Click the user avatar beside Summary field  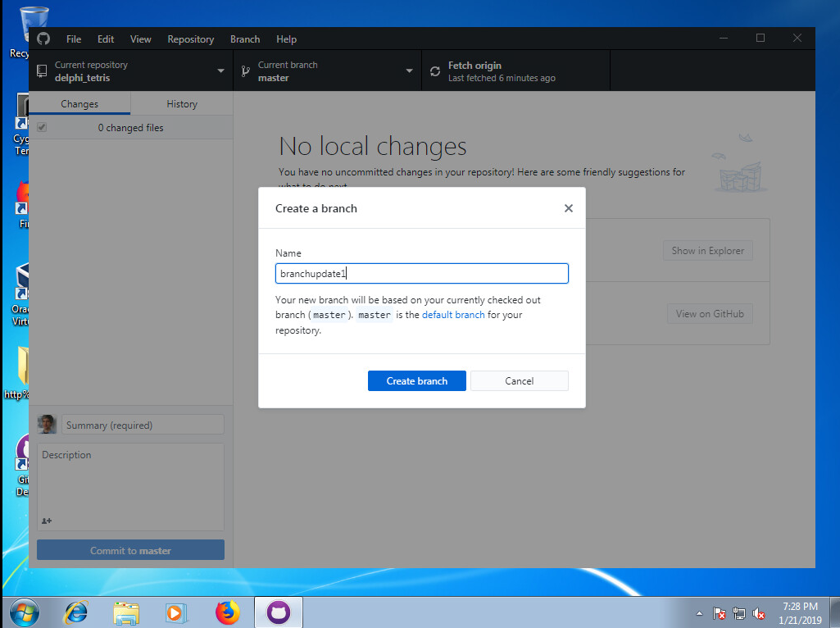[48, 425]
